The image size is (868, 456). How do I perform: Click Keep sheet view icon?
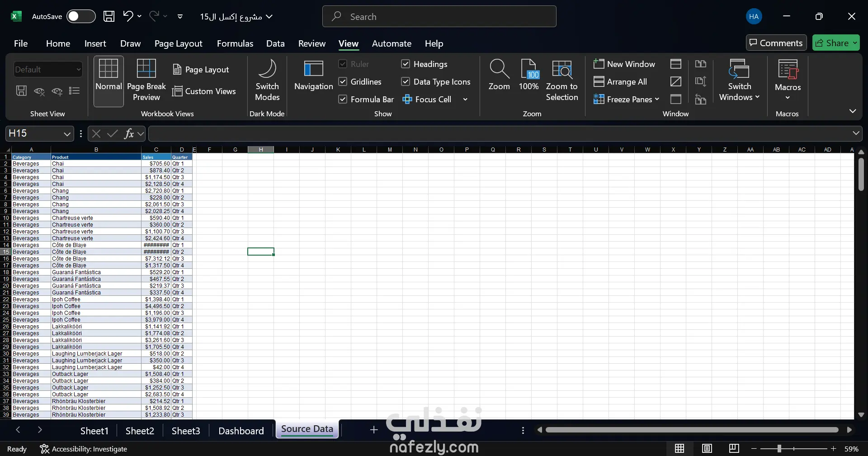pos(21,91)
